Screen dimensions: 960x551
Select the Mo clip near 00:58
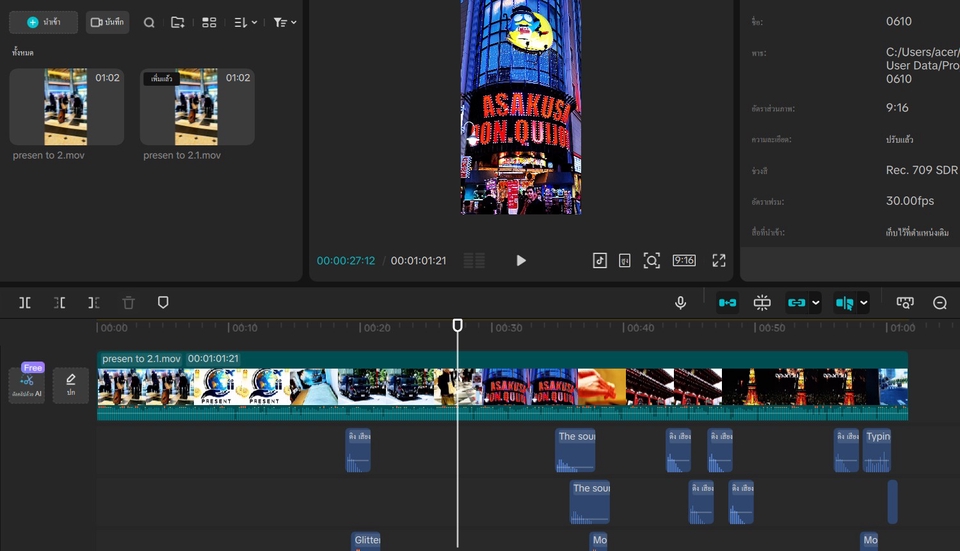[869, 541]
